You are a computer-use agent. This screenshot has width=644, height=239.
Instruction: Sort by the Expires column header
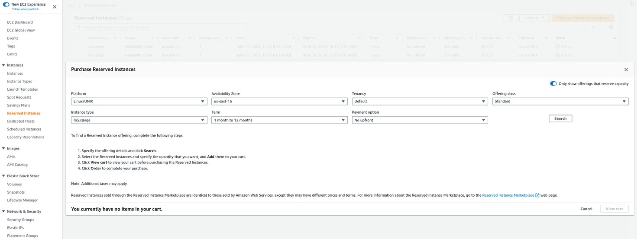(309, 38)
